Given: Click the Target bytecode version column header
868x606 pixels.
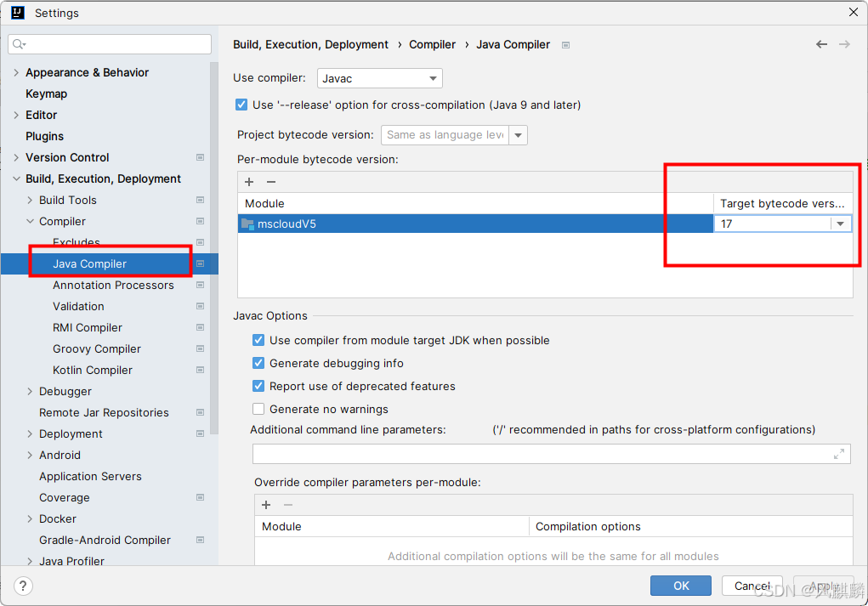Looking at the screenshot, I should coord(783,204).
